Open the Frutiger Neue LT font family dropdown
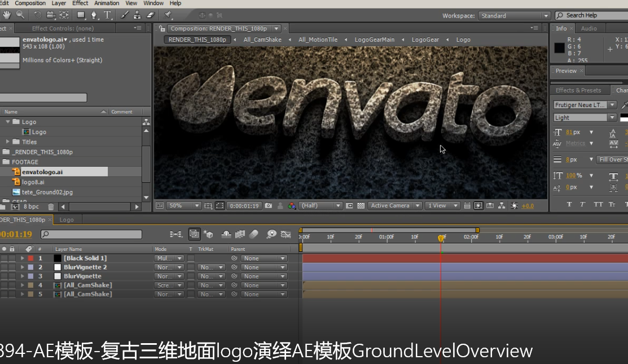 (x=585, y=105)
